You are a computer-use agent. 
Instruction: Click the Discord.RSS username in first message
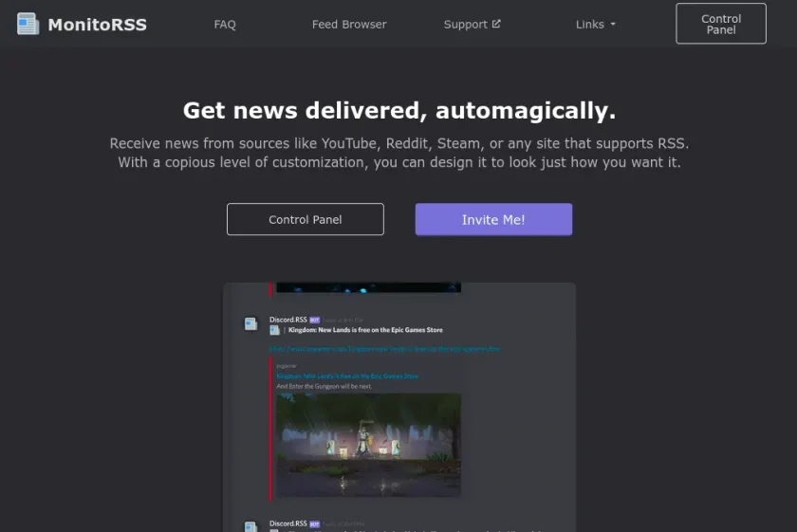coord(288,320)
